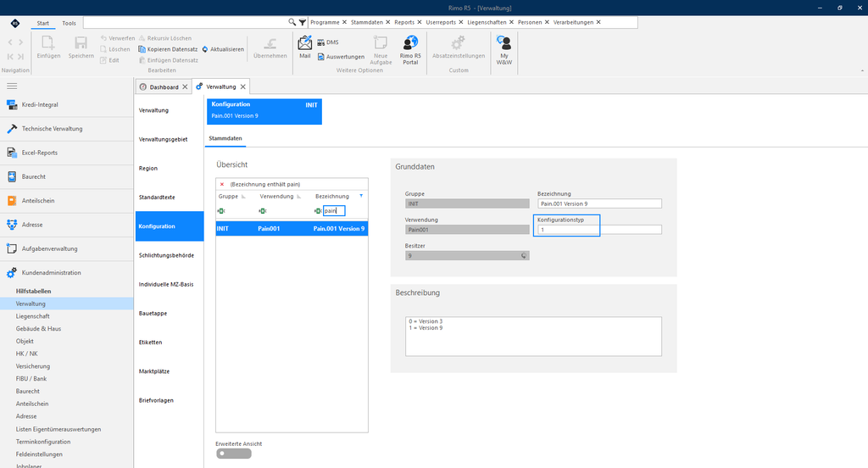Screen dimensions: 868x468
Task: Open Aufgabenverwaltung in the sidebar
Action: click(66, 248)
